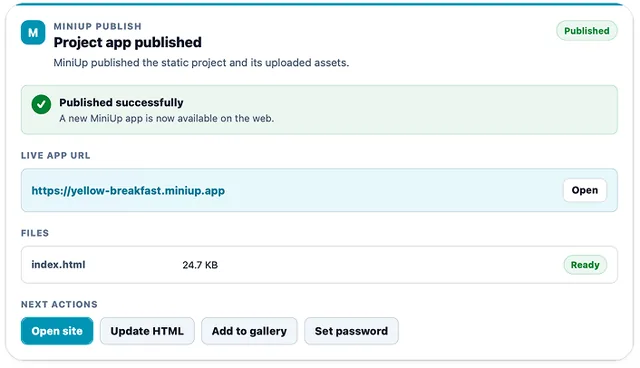Click the Open site button

[x=57, y=331]
